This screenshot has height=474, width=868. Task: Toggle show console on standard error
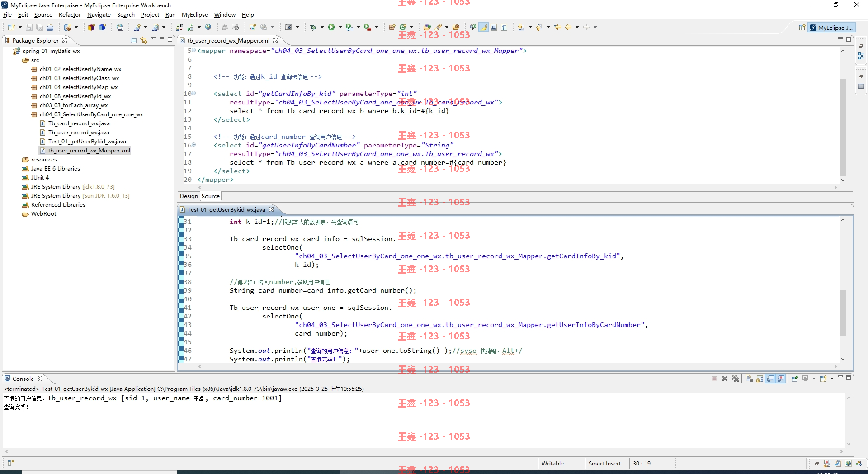coord(781,379)
